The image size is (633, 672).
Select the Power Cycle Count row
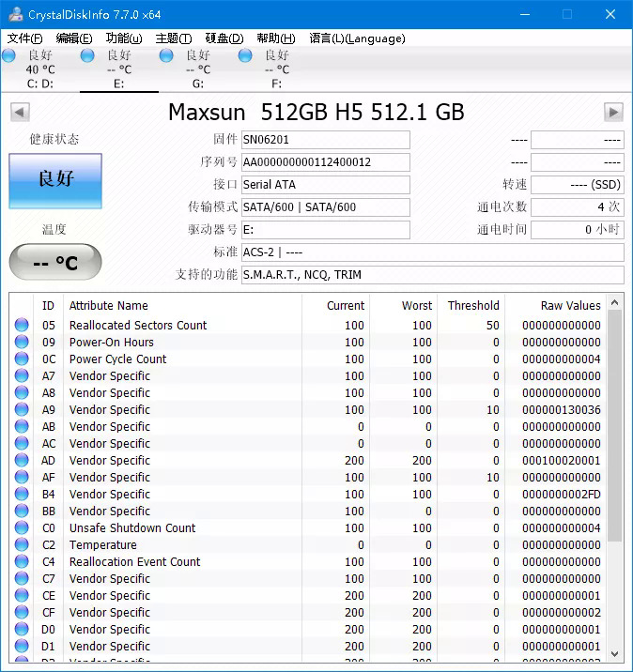click(117, 359)
